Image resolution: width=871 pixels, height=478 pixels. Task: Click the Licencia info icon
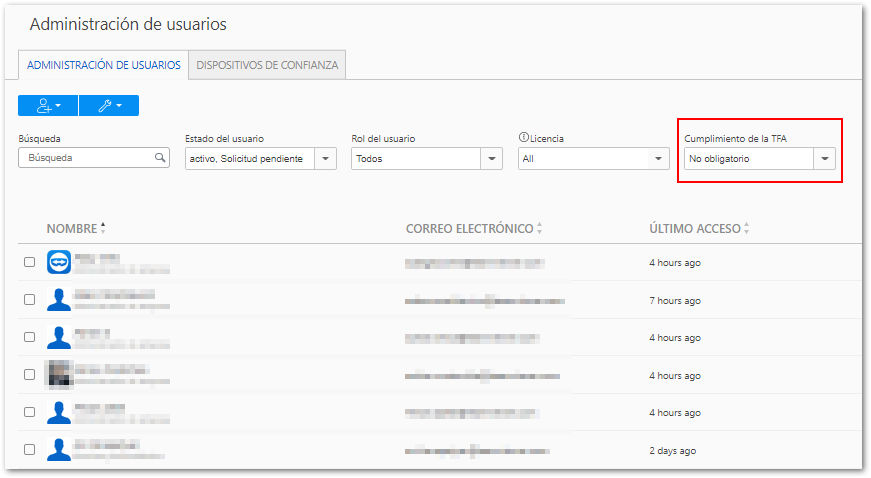[523, 137]
